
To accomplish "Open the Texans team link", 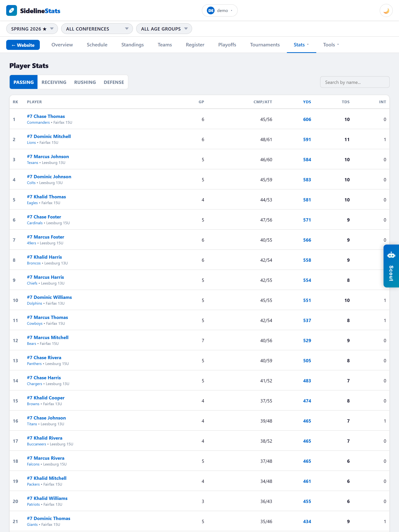I will point(32,163).
